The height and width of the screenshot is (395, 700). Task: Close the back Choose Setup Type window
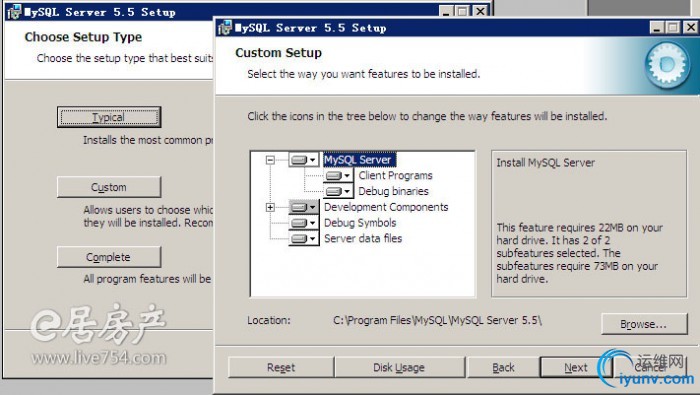(480, 11)
